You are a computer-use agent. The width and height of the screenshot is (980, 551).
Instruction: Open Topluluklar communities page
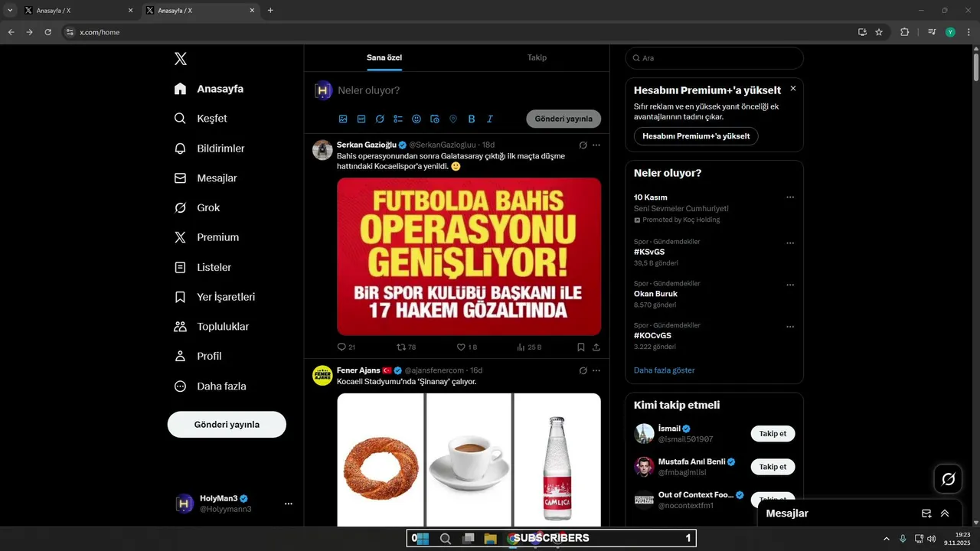(x=212, y=327)
